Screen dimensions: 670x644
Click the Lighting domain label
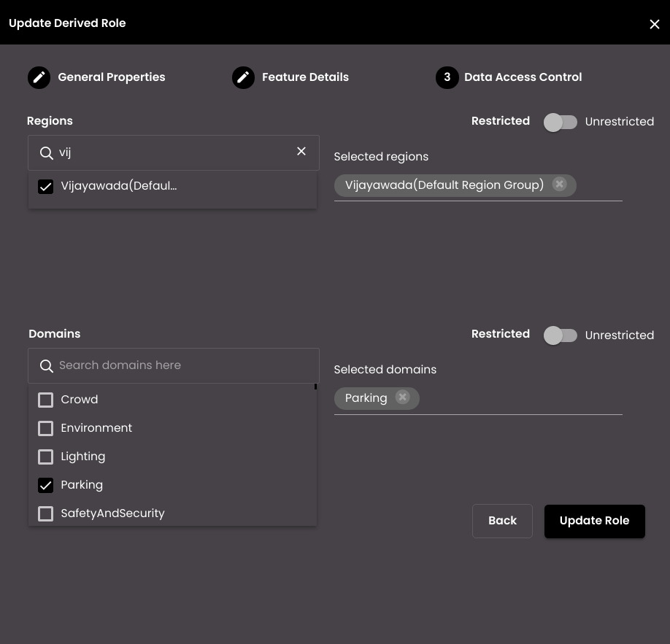tap(83, 457)
